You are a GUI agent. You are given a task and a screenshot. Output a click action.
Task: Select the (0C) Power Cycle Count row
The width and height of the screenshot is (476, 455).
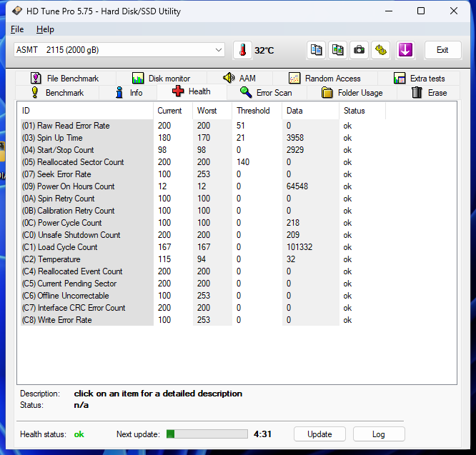pos(202,223)
